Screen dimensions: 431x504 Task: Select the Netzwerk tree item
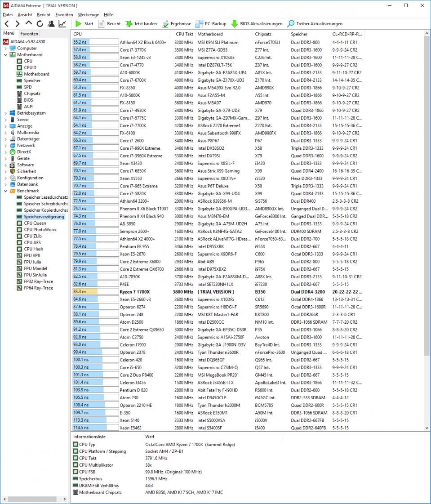[22, 145]
